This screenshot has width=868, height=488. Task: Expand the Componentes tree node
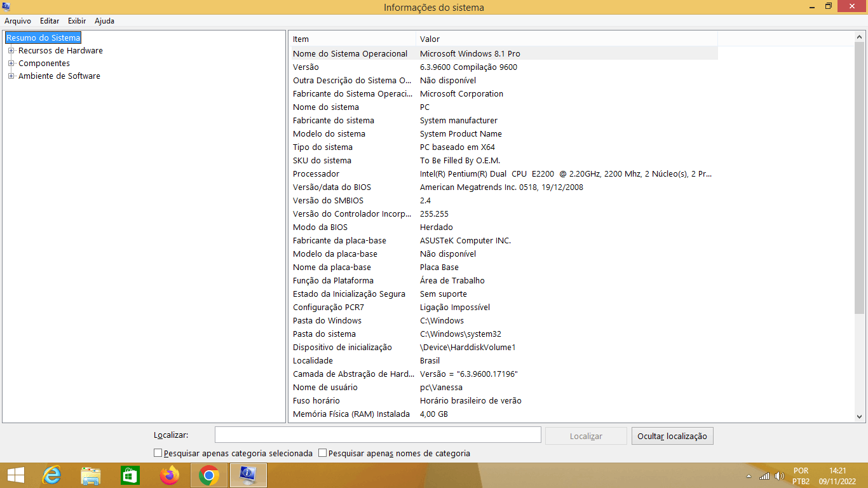click(x=11, y=63)
